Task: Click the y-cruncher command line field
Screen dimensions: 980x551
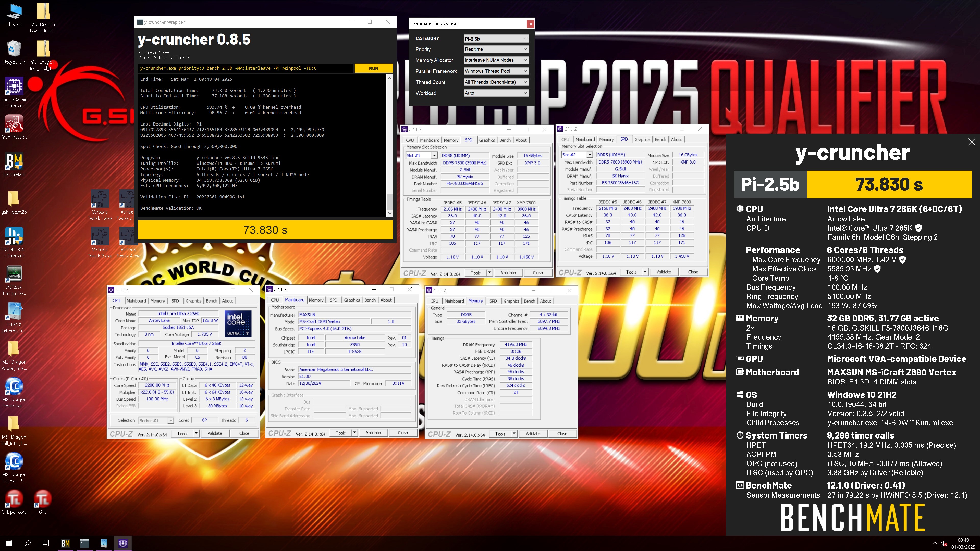Action: [x=245, y=68]
